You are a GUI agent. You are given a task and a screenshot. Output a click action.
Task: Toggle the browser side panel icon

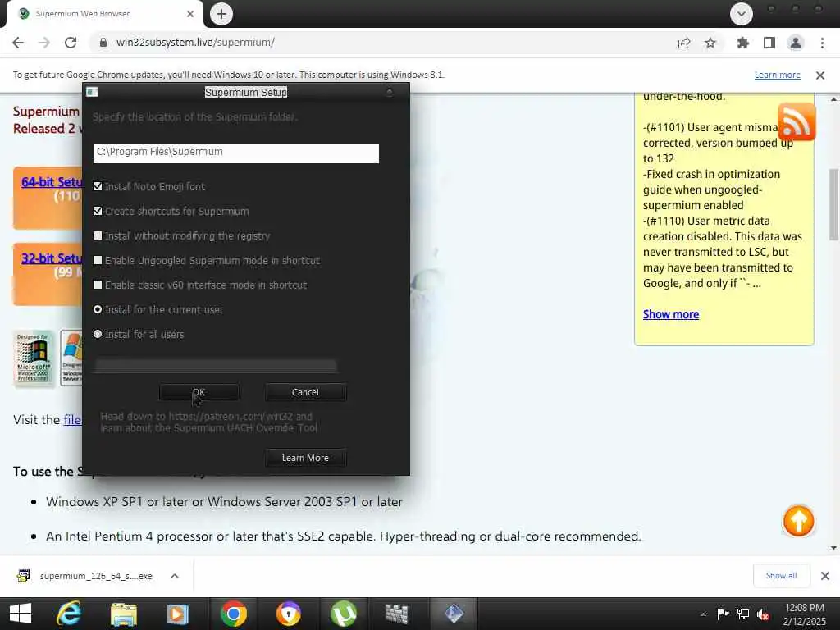point(769,43)
